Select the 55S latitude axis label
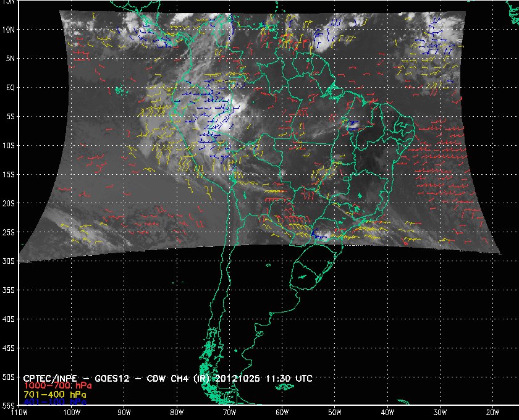The image size is (519, 420). pyautogui.click(x=10, y=406)
